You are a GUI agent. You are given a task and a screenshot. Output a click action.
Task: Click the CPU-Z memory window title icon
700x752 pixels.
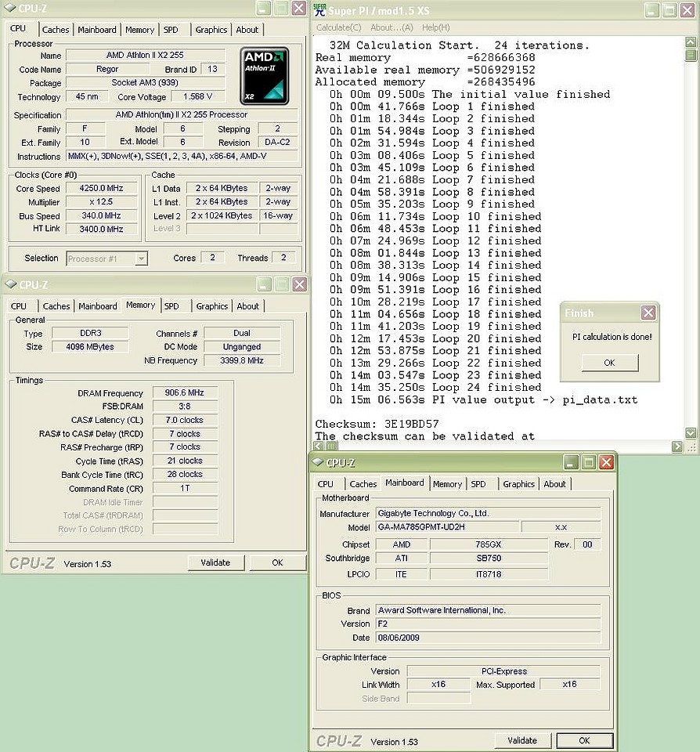click(10, 284)
